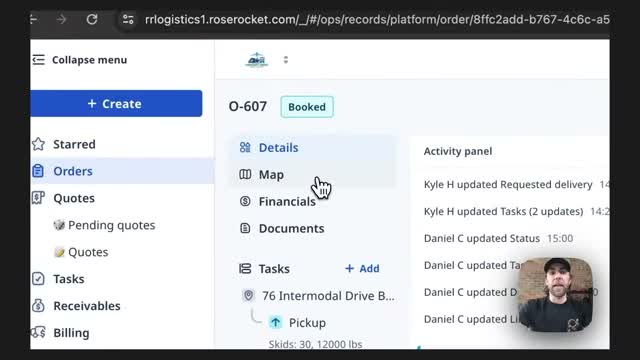Viewport: 640px width, 360px height.
Task: Click the presenter webcam thumbnail
Action: pos(556,294)
